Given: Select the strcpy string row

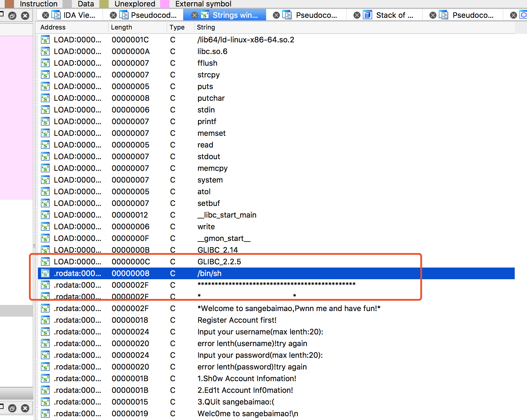Looking at the screenshot, I should [208, 75].
